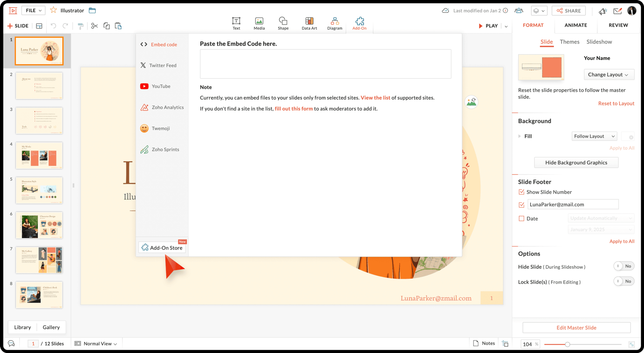Image resolution: width=644 pixels, height=353 pixels.
Task: Click the fit-to-screen icon beside zoom slider
Action: [x=631, y=344]
